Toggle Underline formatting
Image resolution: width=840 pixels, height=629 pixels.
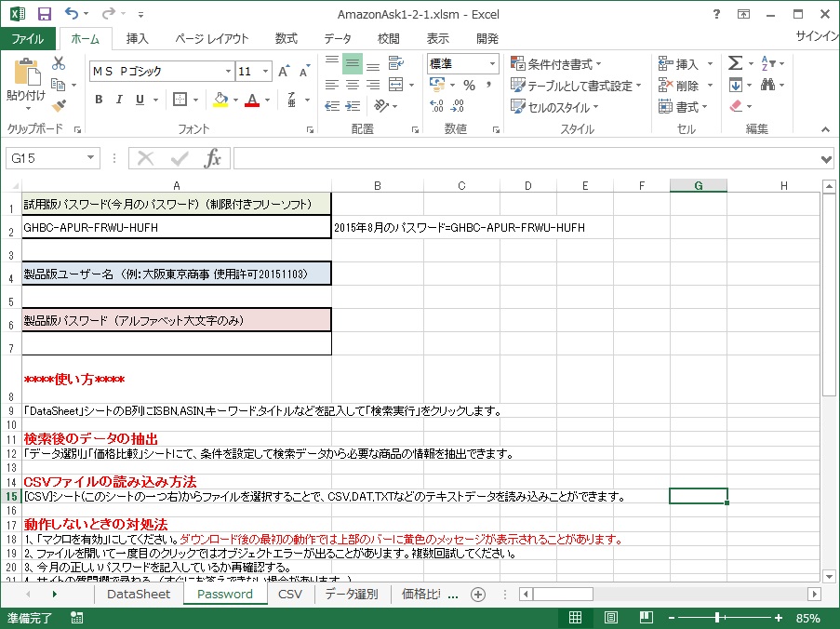click(x=140, y=100)
